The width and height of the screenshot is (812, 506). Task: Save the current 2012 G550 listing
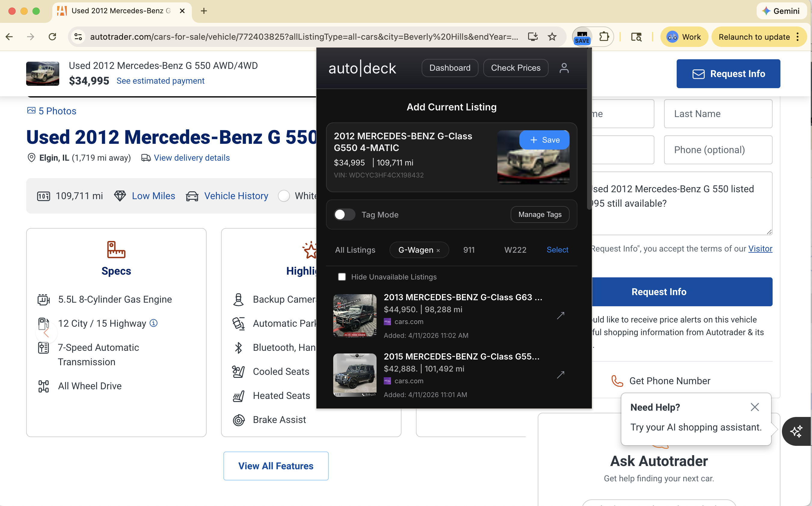coord(544,140)
